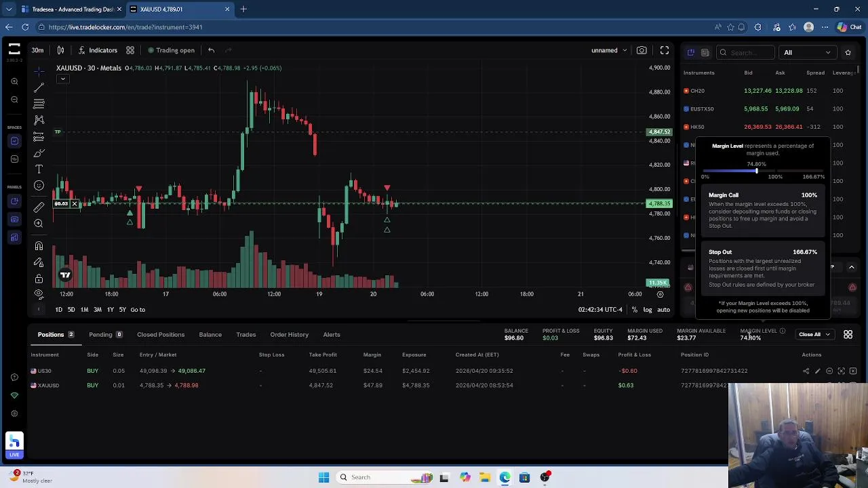Set chart range to 1Y
Image resolution: width=868 pixels, height=488 pixels.
pos(110,310)
